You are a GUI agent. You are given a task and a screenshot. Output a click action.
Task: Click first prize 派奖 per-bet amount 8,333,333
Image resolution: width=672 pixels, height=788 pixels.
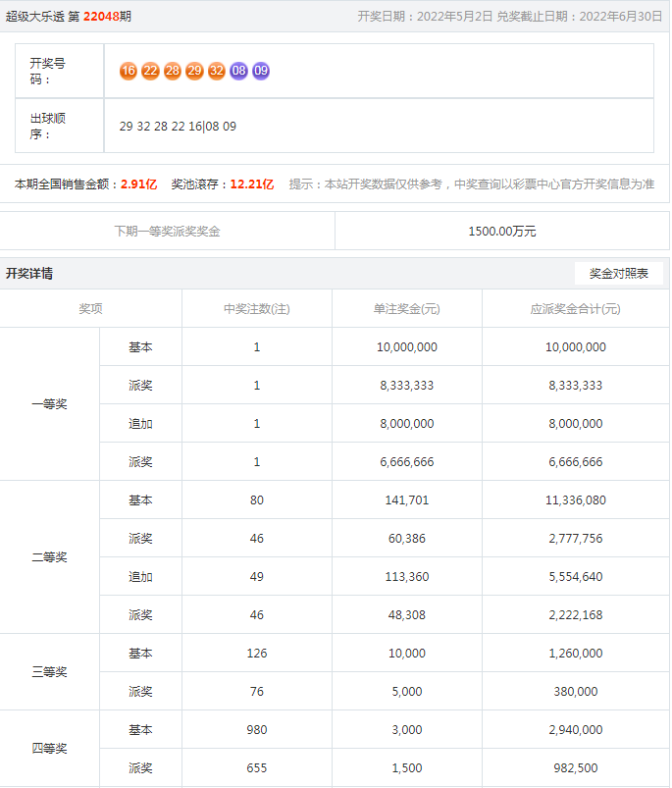click(x=407, y=385)
